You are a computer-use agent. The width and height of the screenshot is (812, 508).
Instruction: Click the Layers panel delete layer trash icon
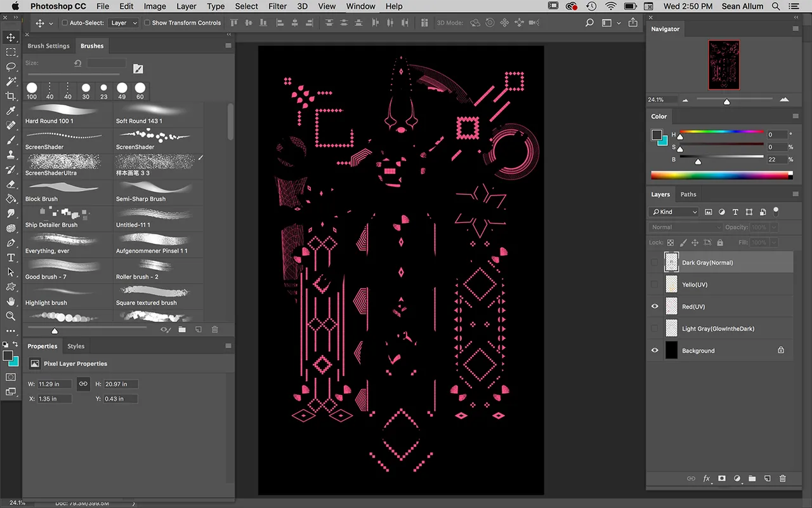(x=782, y=478)
